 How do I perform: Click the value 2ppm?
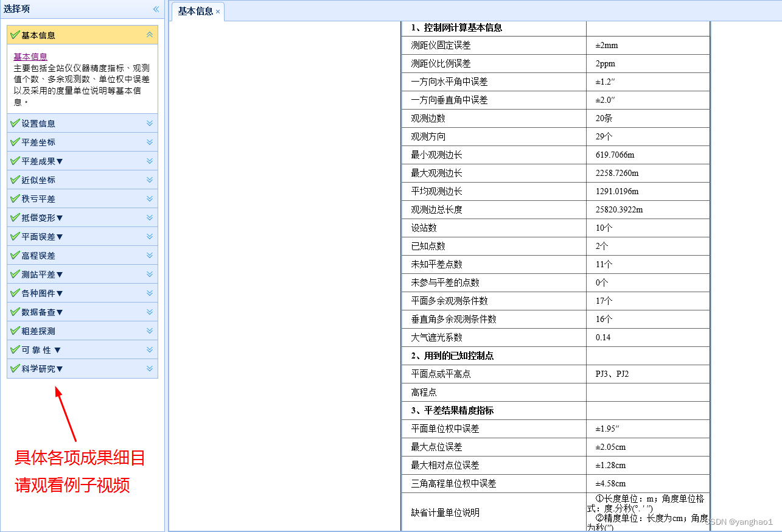click(606, 64)
